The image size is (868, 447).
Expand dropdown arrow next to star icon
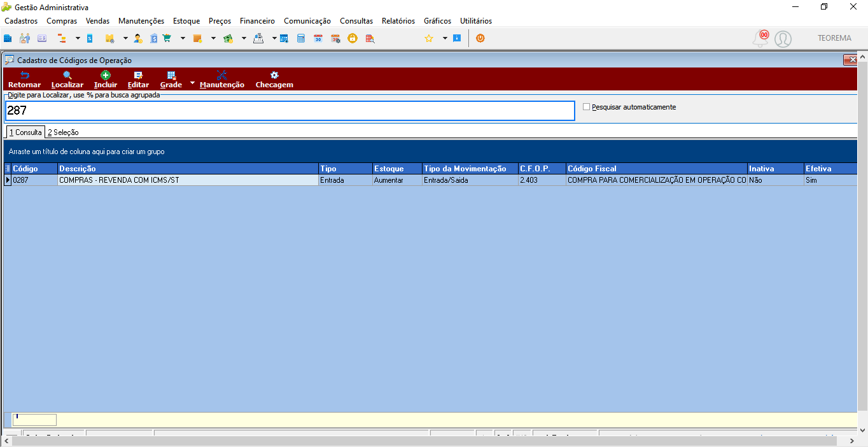coord(445,38)
